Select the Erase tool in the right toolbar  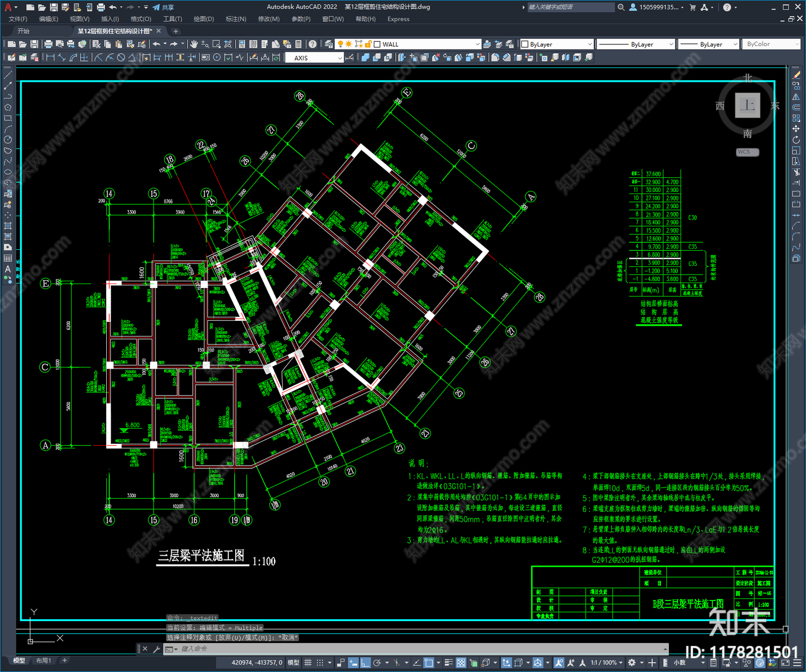coord(796,75)
